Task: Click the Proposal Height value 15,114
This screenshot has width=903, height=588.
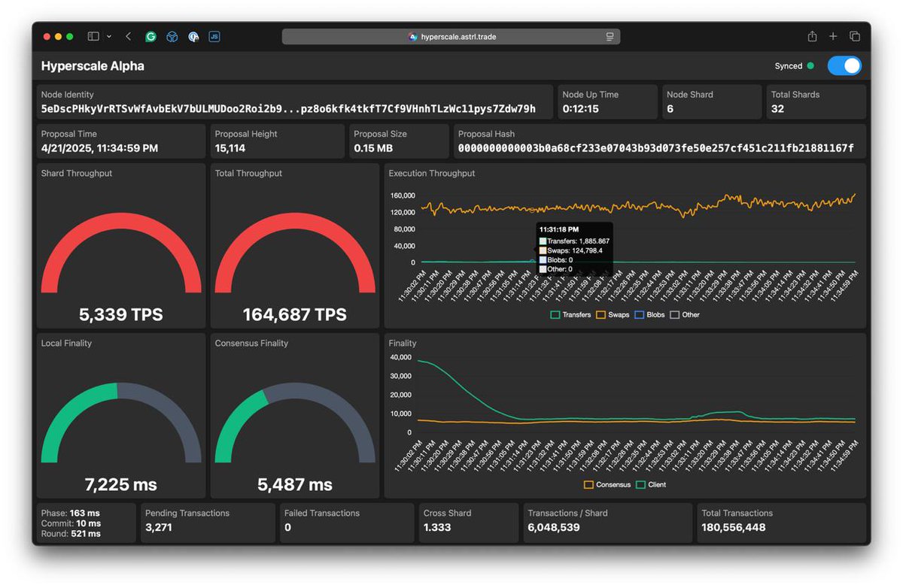Action: (x=230, y=148)
